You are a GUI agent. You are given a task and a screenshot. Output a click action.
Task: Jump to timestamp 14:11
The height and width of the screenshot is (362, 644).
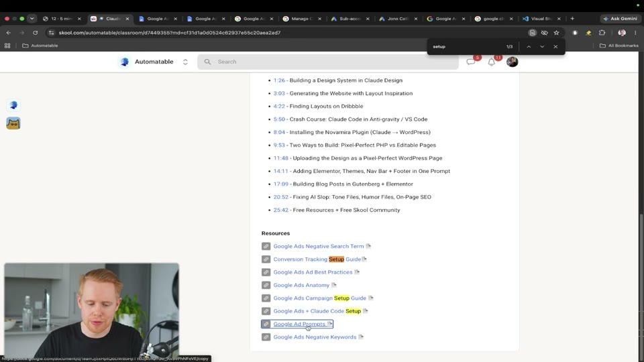pyautogui.click(x=280, y=171)
